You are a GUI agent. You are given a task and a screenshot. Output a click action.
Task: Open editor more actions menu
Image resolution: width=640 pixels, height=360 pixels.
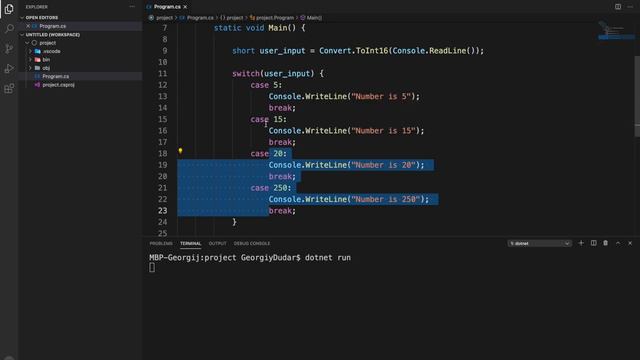pos(630,7)
